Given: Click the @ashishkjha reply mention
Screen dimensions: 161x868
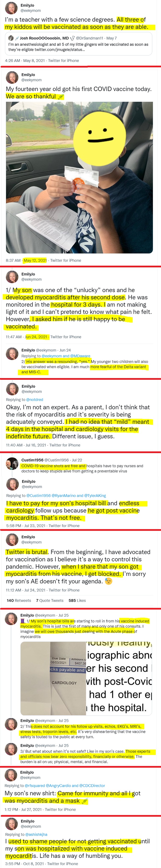Looking at the screenshot, I should (36, 834).
